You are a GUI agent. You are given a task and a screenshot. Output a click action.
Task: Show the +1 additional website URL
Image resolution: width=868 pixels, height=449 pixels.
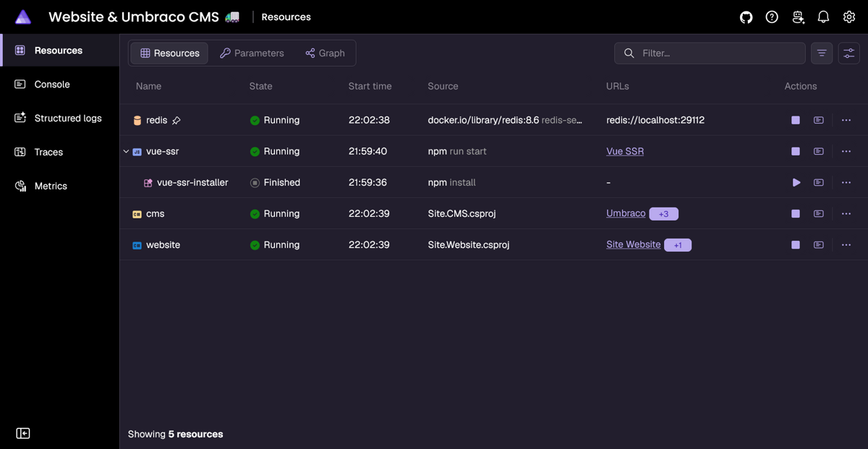pos(678,245)
